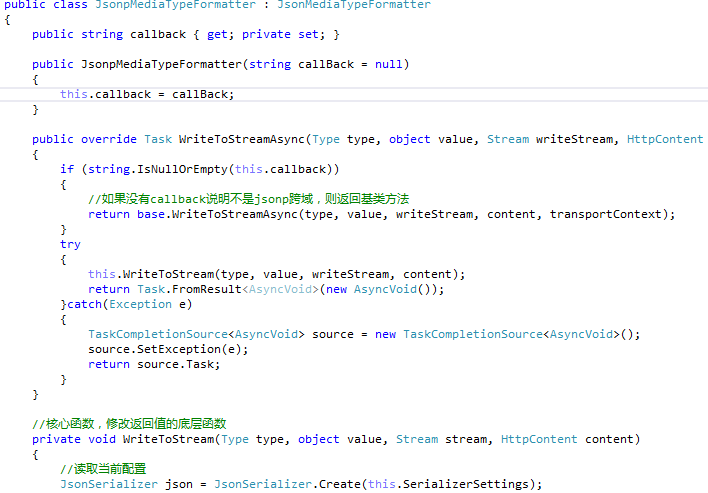Click 'return source.Task;' line
Screen dimensions: 708x493
[154, 364]
